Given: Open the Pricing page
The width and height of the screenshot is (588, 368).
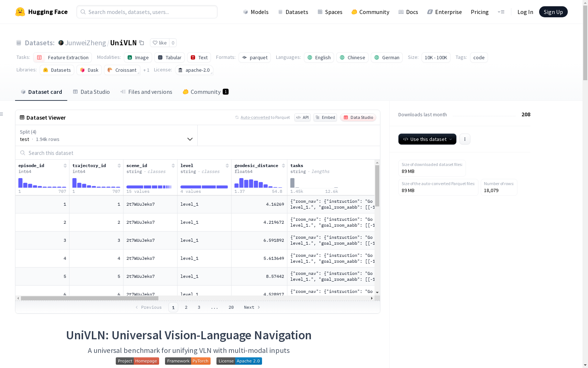Looking at the screenshot, I should tap(480, 12).
